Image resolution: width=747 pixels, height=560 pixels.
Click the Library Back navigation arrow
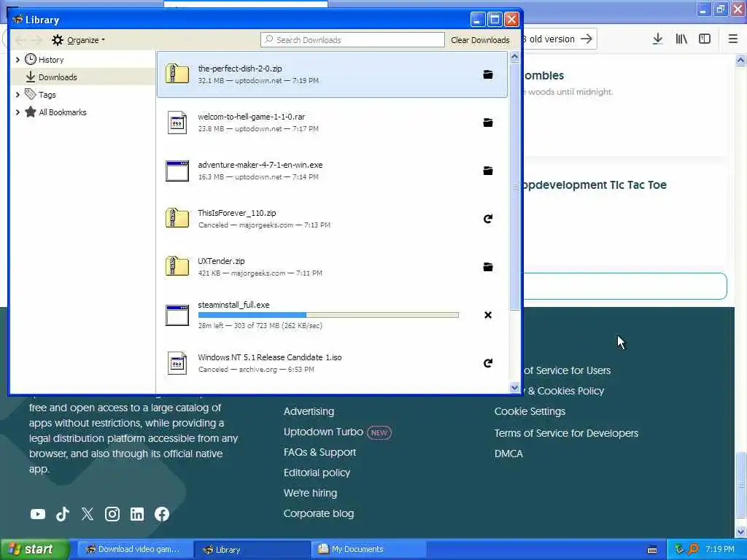tap(20, 40)
